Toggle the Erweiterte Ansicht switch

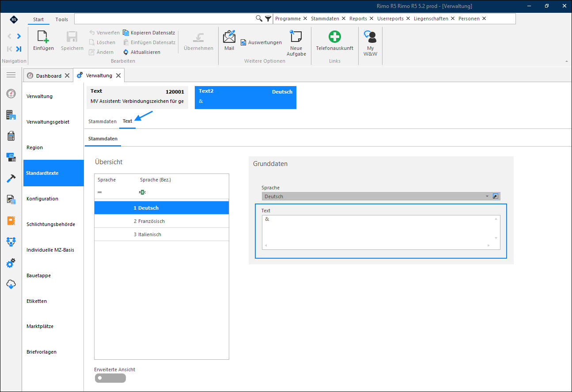coord(110,378)
